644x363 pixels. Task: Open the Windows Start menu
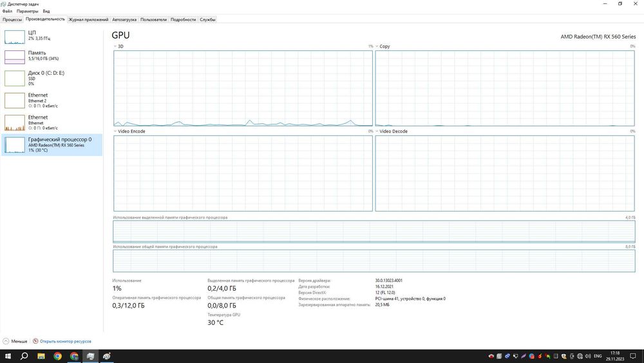pos(8,356)
